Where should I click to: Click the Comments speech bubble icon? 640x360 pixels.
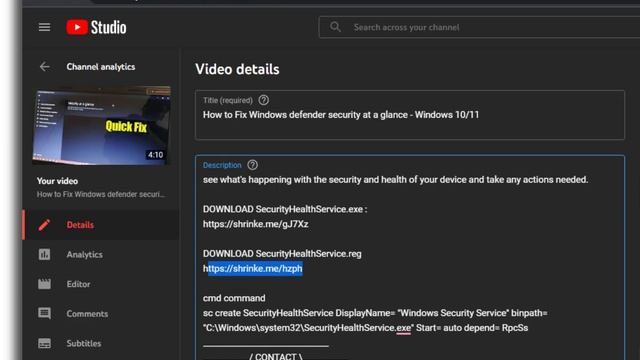click(x=44, y=313)
